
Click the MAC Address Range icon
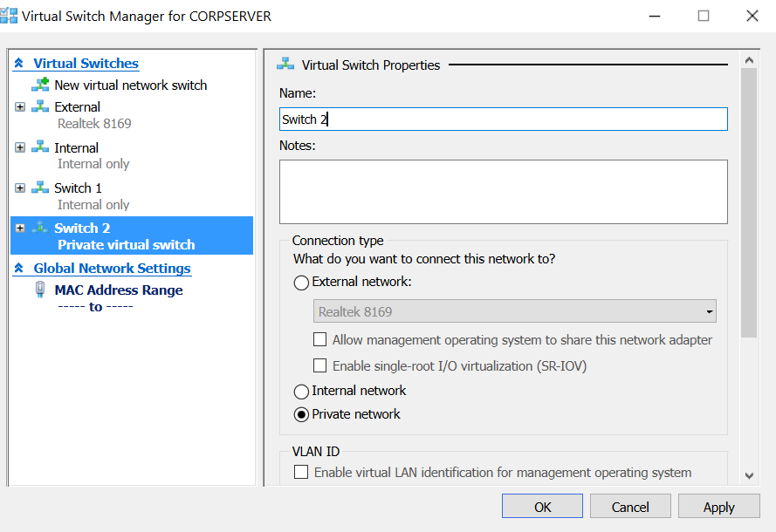tap(40, 290)
